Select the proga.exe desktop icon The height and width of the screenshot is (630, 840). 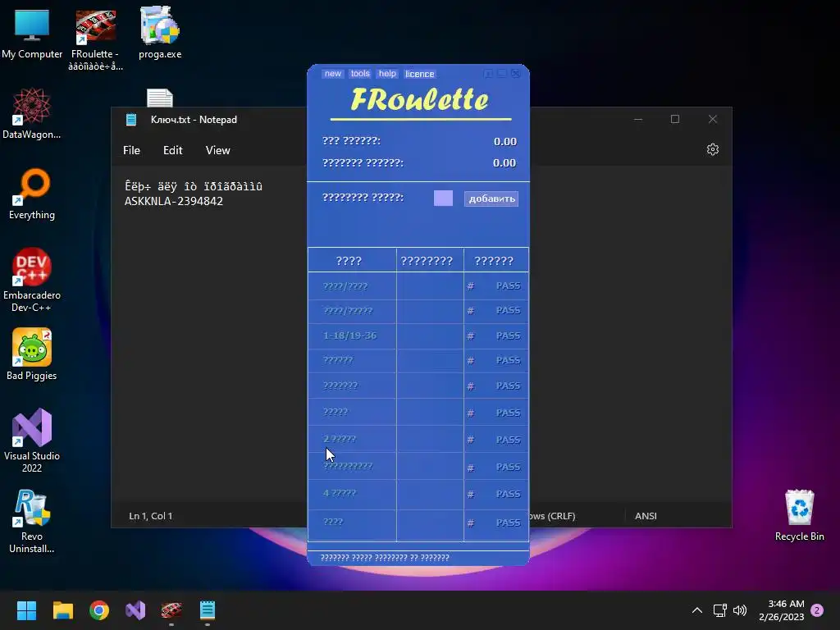160,33
